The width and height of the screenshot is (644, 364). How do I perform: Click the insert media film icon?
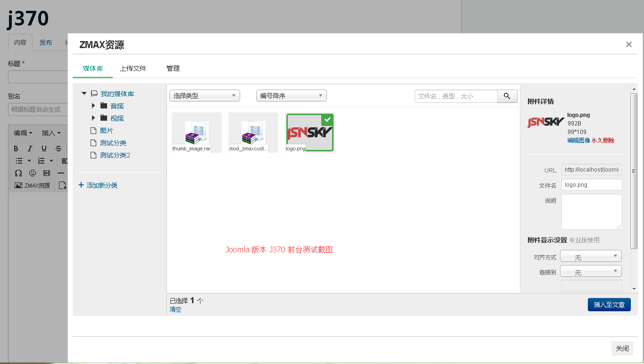pyautogui.click(x=47, y=173)
